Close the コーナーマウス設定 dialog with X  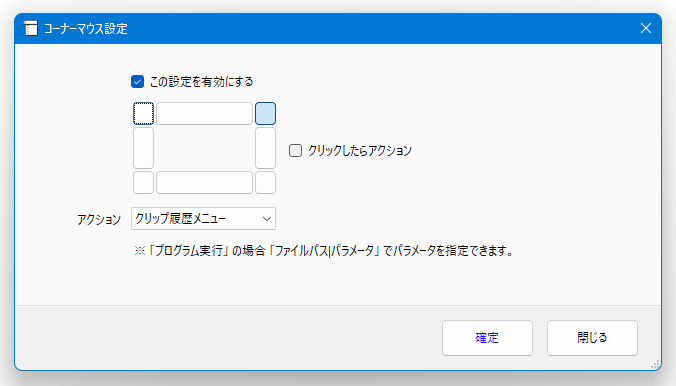coord(646,28)
